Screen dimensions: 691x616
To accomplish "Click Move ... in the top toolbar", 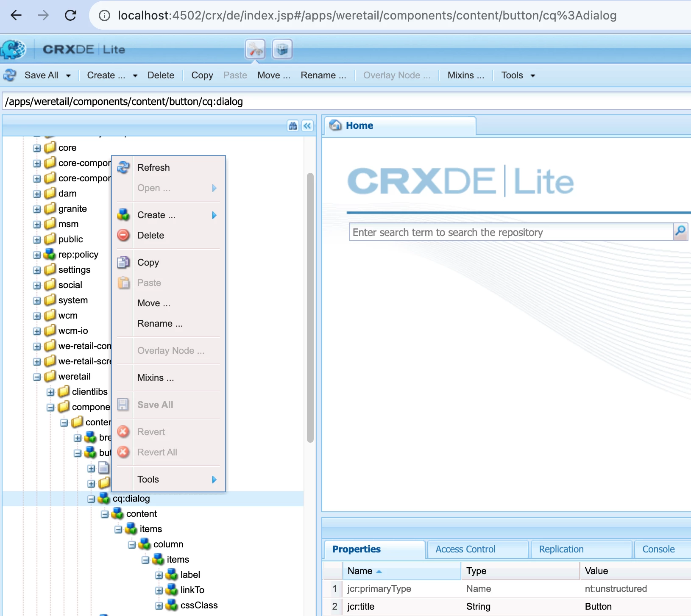I will pyautogui.click(x=274, y=75).
